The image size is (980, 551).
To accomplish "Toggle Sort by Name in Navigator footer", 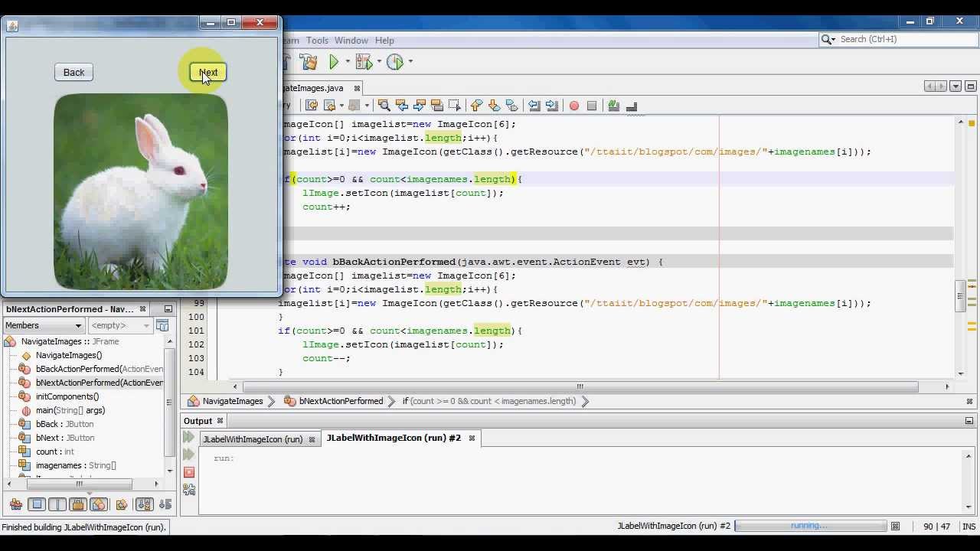I will [x=144, y=504].
